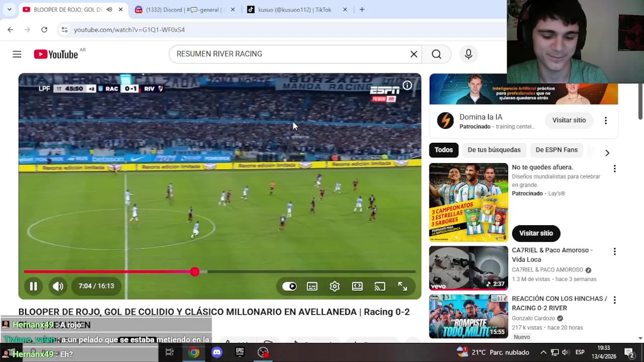Go forward with the browser forward arrow

tap(27, 30)
